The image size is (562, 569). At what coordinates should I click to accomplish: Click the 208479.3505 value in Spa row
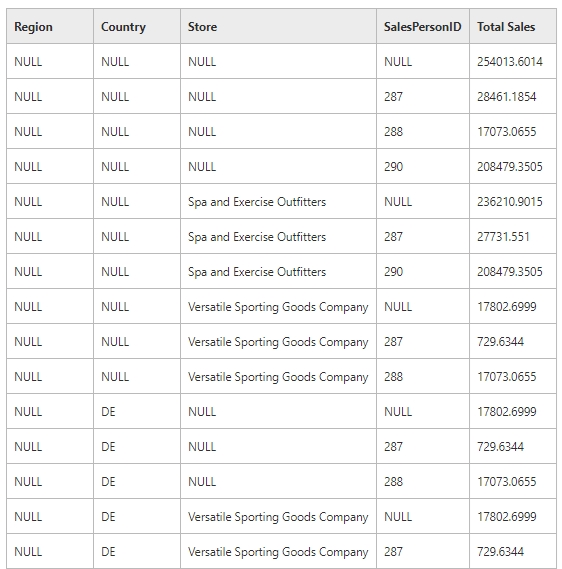(509, 271)
